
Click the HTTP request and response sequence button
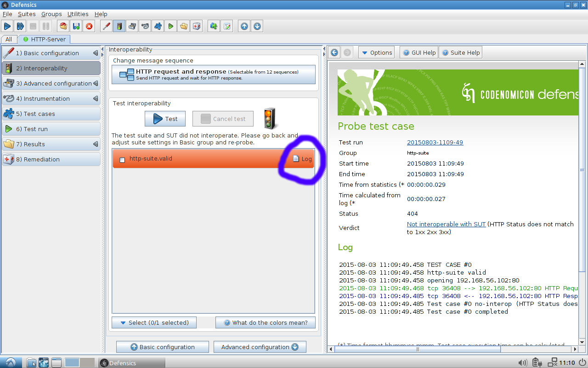[x=214, y=75]
